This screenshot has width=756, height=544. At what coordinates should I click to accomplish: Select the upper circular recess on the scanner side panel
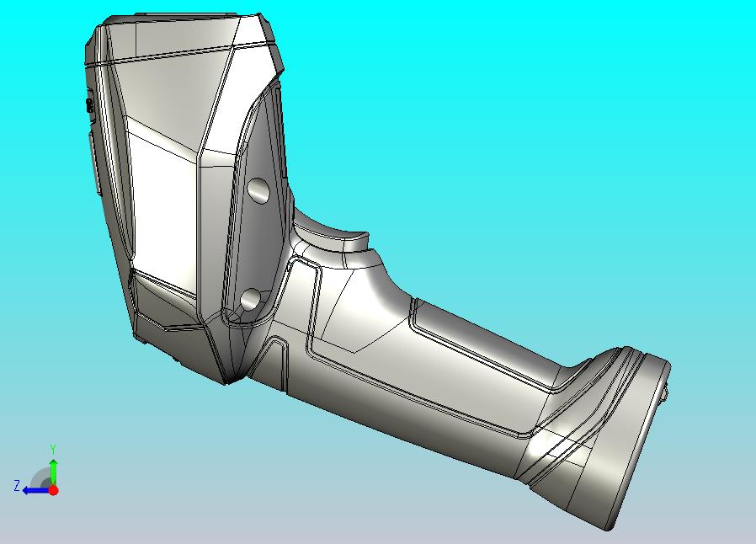click(x=258, y=190)
